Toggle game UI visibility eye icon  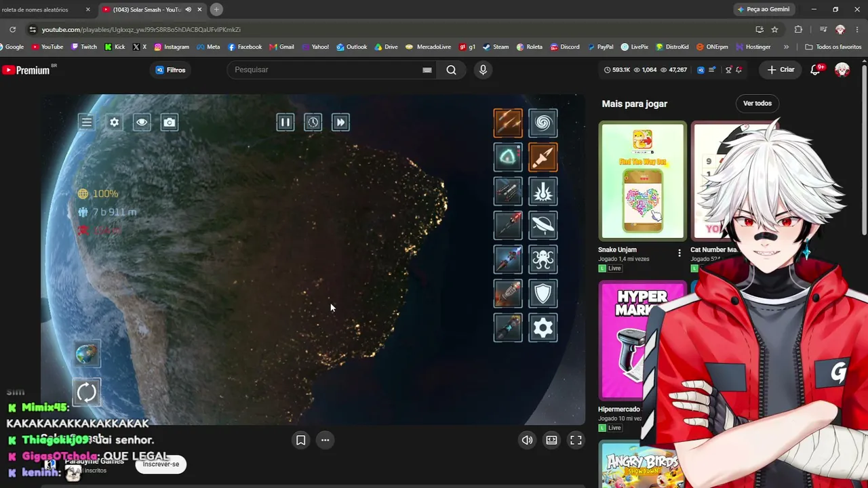pyautogui.click(x=142, y=122)
